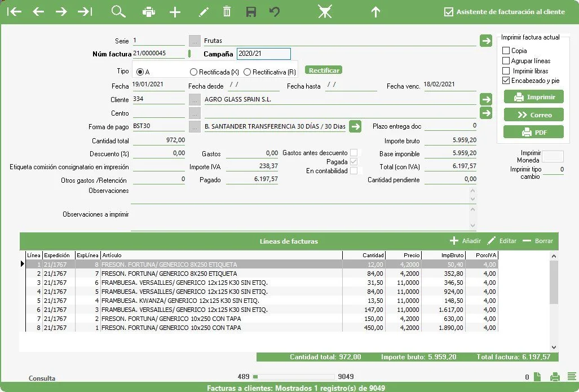Add a new invoice with plus icon
Viewport: 579px width, 392px height.
point(175,12)
